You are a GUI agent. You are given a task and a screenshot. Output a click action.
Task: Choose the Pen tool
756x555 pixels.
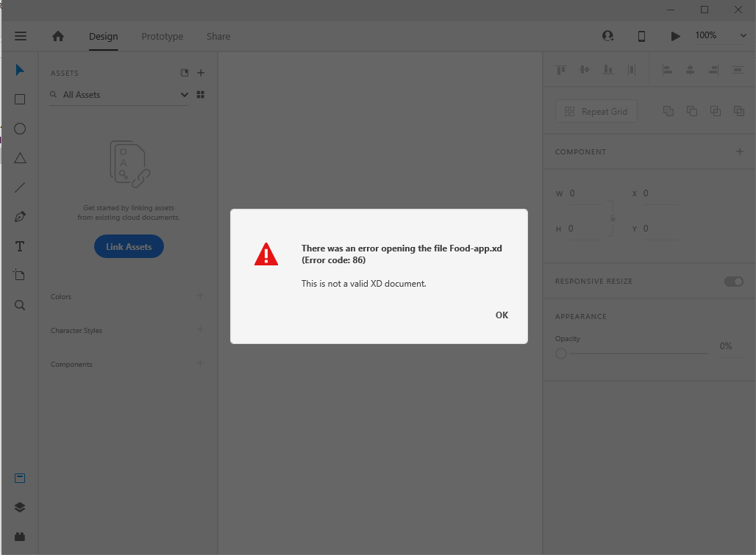point(20,217)
